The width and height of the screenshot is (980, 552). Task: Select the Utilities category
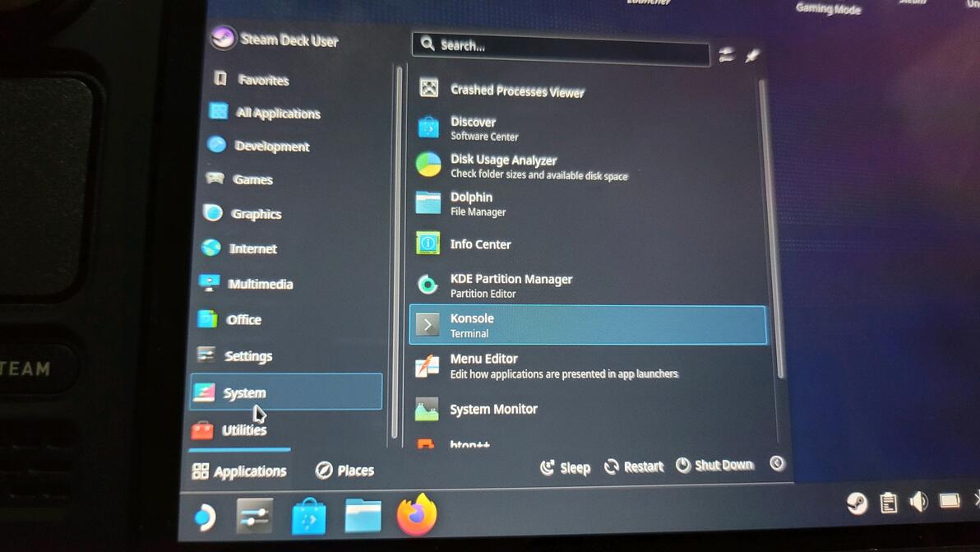[x=229, y=430]
